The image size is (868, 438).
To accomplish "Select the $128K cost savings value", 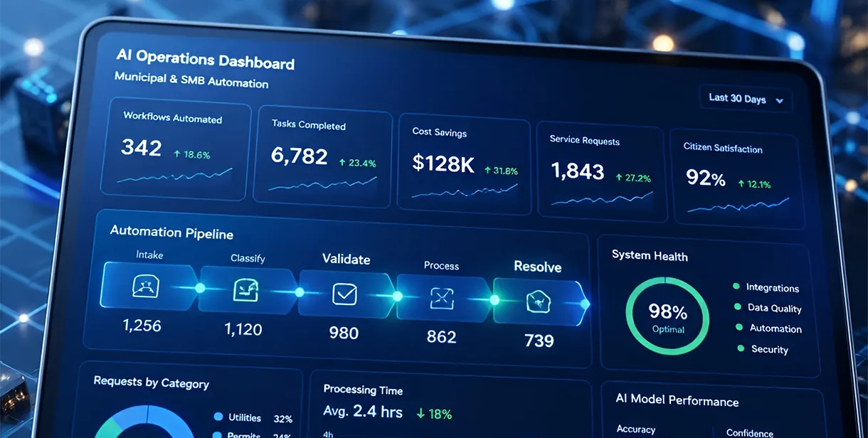I will point(443,164).
